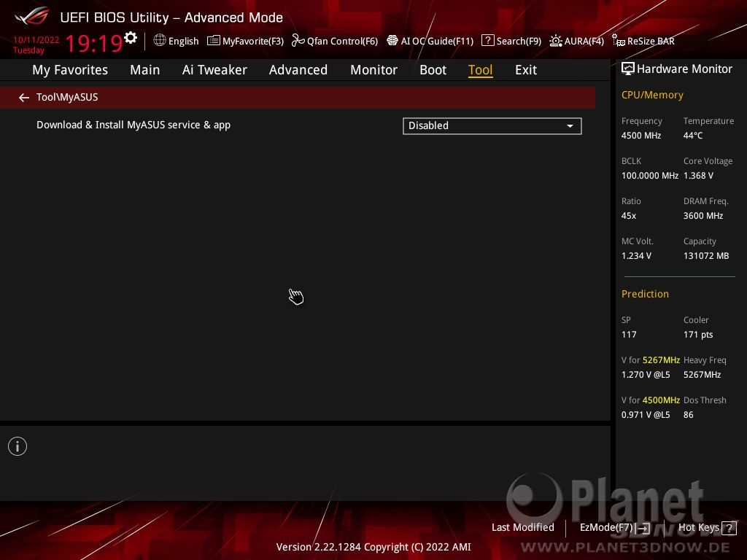
Task: Click the SP value 117
Action: pyautogui.click(x=629, y=334)
